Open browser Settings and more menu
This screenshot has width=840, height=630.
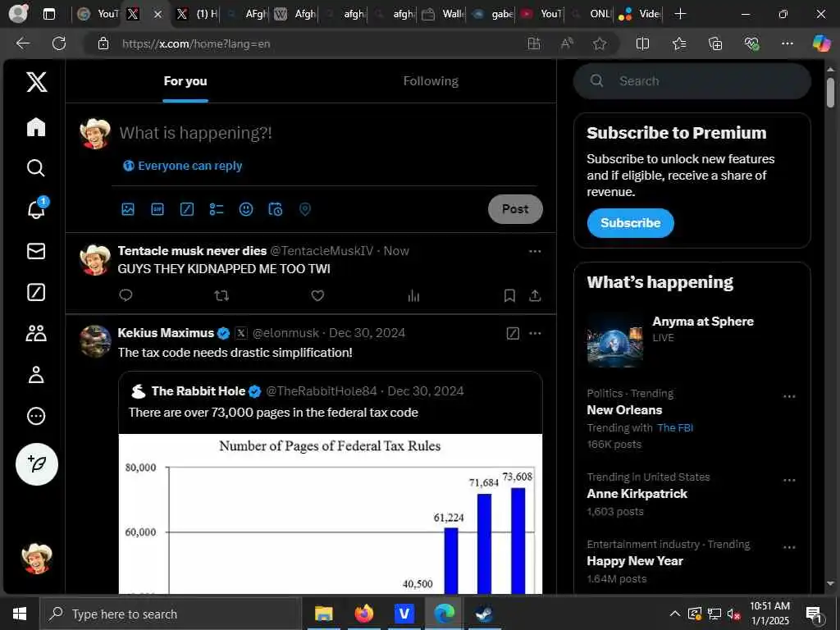click(x=787, y=43)
